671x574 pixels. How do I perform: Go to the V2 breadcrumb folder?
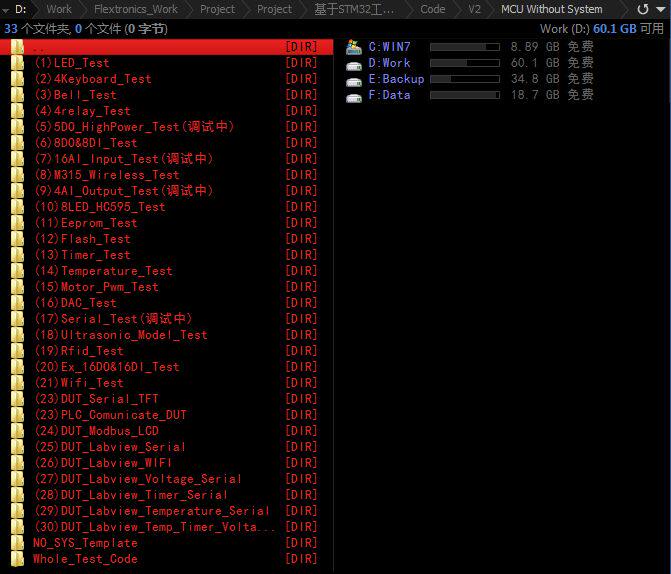(474, 9)
